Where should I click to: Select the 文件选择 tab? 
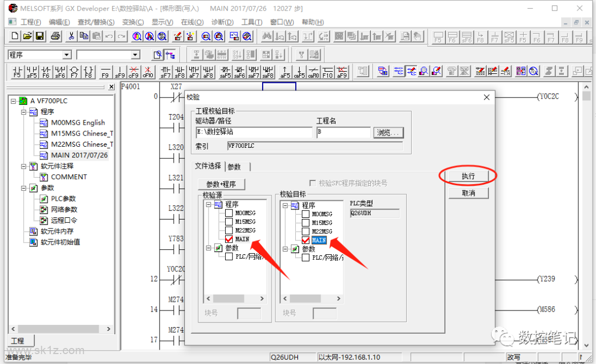[208, 166]
